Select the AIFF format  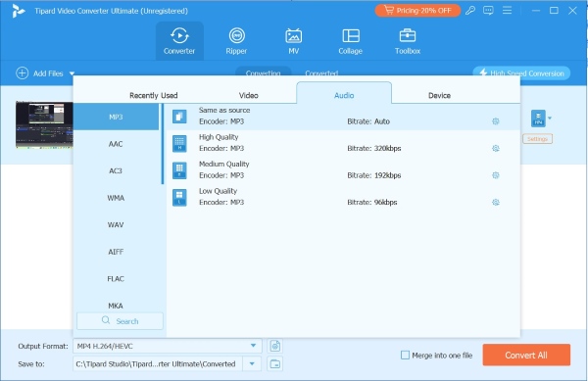[116, 252]
